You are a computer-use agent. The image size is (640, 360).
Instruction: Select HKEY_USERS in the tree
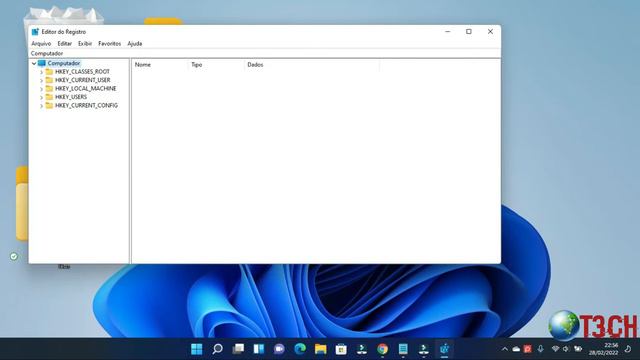(71, 97)
